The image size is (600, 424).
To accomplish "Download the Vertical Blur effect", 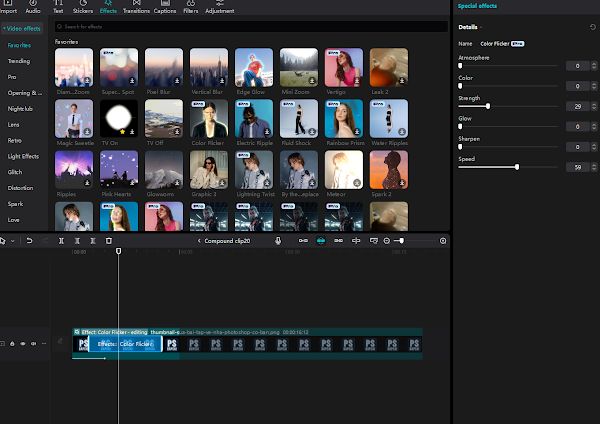I will click(222, 81).
